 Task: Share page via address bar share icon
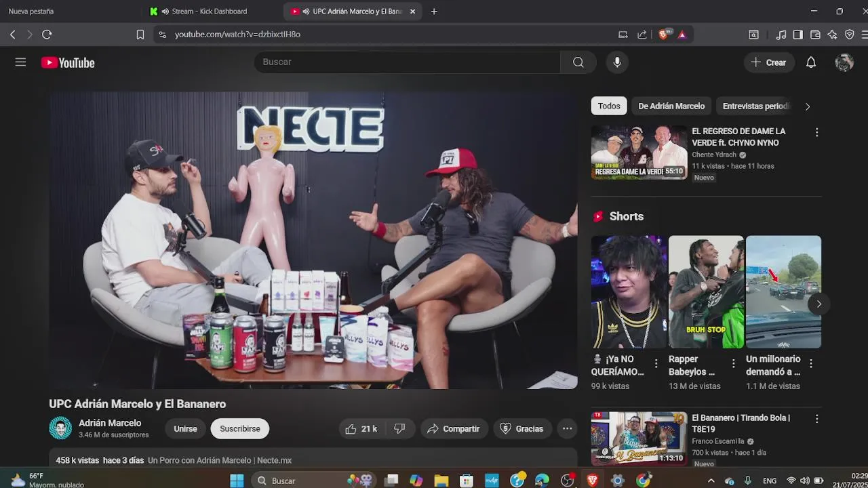click(x=642, y=34)
